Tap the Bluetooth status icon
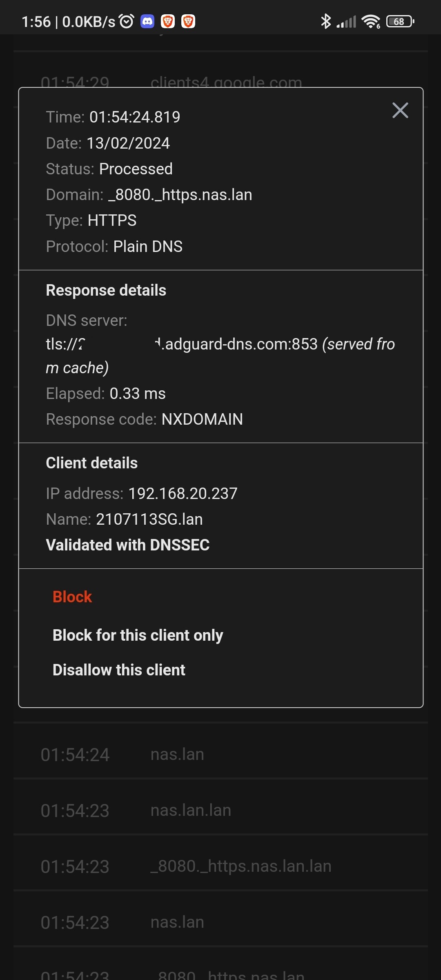The height and width of the screenshot is (980, 441). coord(325,21)
